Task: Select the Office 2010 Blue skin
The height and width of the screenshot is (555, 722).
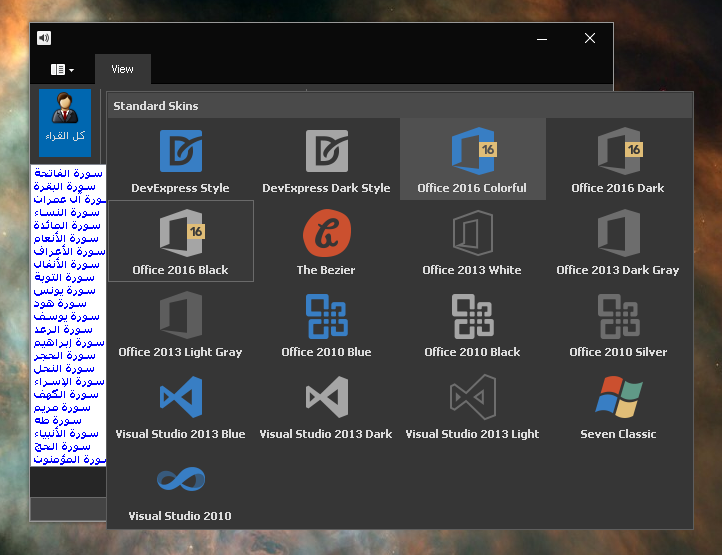Action: pos(326,315)
